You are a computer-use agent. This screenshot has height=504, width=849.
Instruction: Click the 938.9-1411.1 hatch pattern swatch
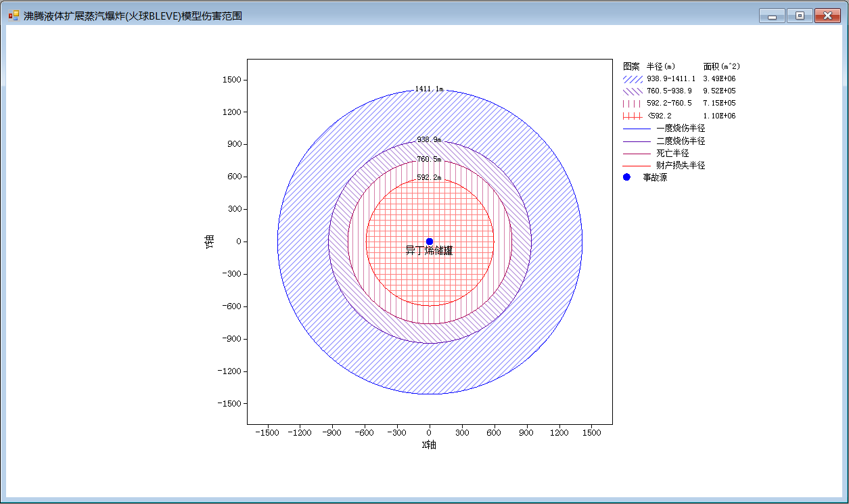[x=632, y=79]
